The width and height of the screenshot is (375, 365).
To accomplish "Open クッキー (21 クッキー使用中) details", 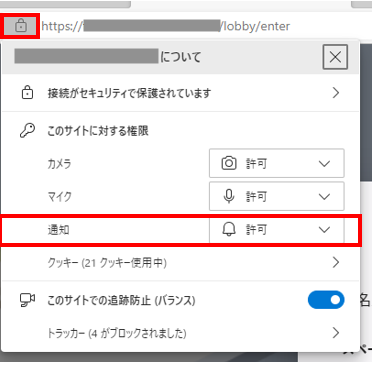I will point(180,263).
